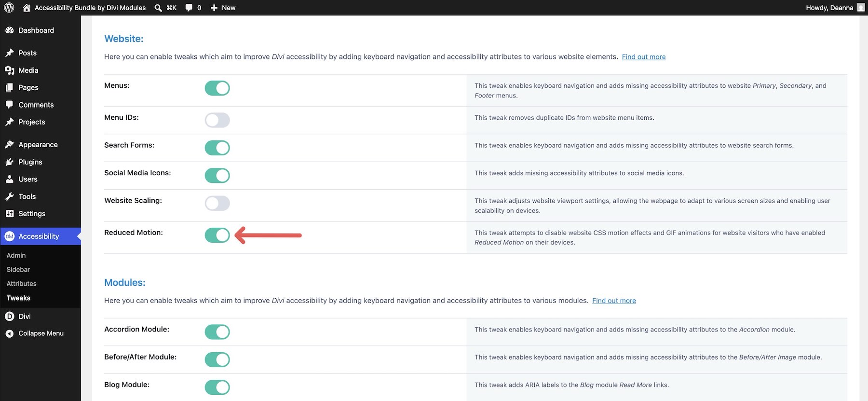Click the Social Media Icons: label
868x401 pixels.
(x=137, y=173)
